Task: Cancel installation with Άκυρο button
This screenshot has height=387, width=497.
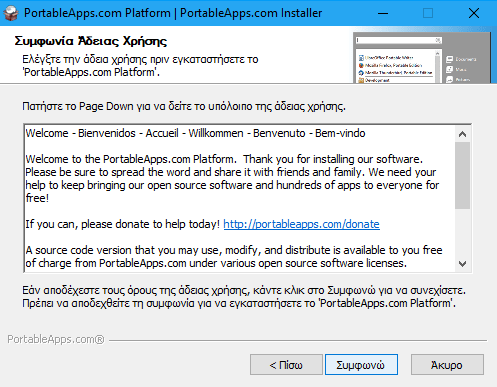Action: click(x=447, y=365)
